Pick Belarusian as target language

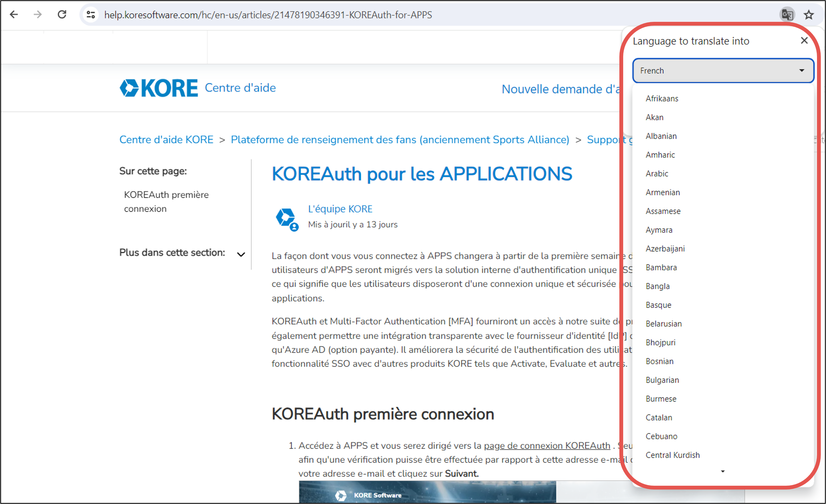664,324
